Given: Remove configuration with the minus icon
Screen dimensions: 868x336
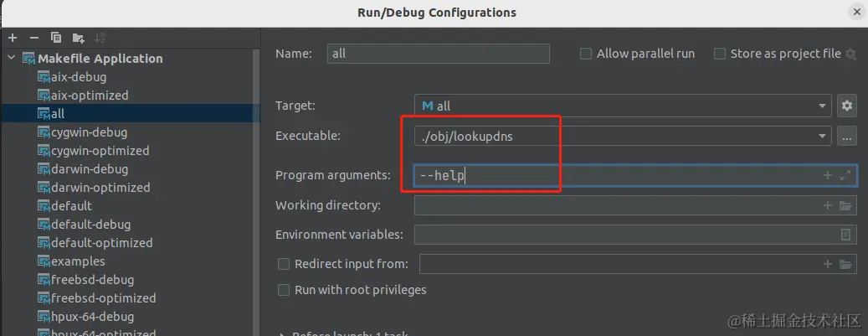Looking at the screenshot, I should [x=34, y=39].
